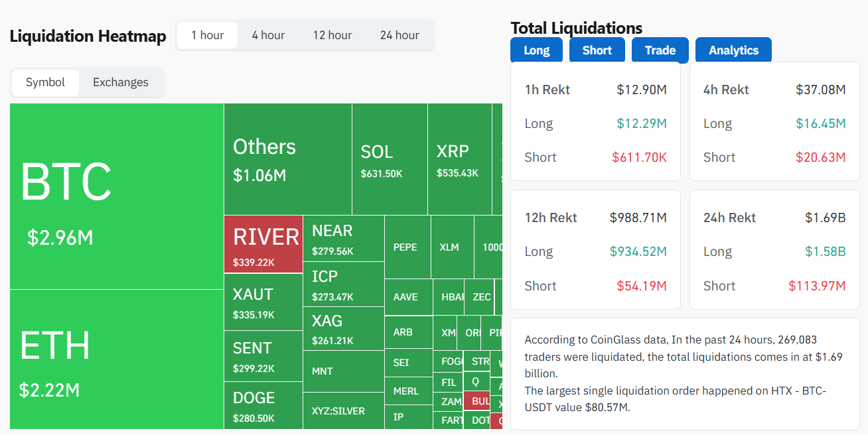Viewport: 868px width, 435px height.
Task: Switch to the 4 hour timeframe tab
Action: pyautogui.click(x=268, y=35)
